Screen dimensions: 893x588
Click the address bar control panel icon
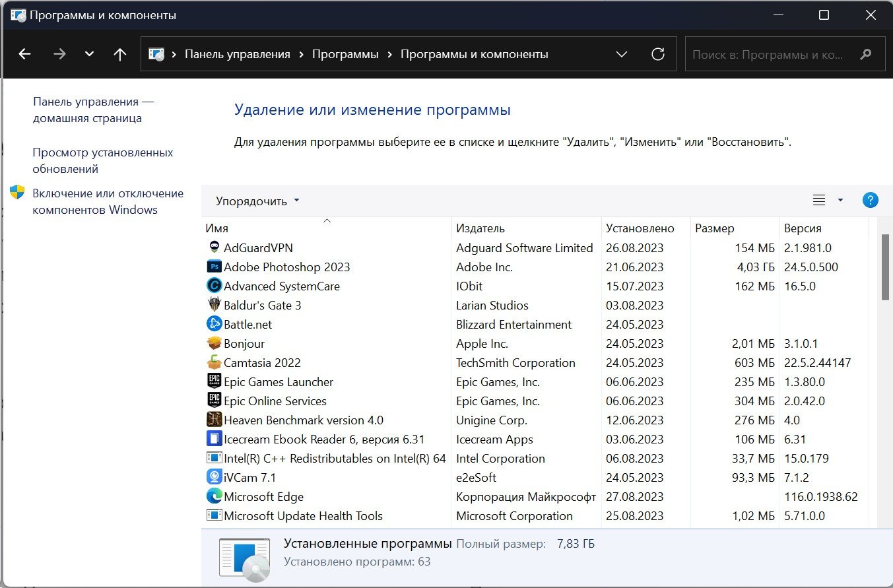coord(156,54)
